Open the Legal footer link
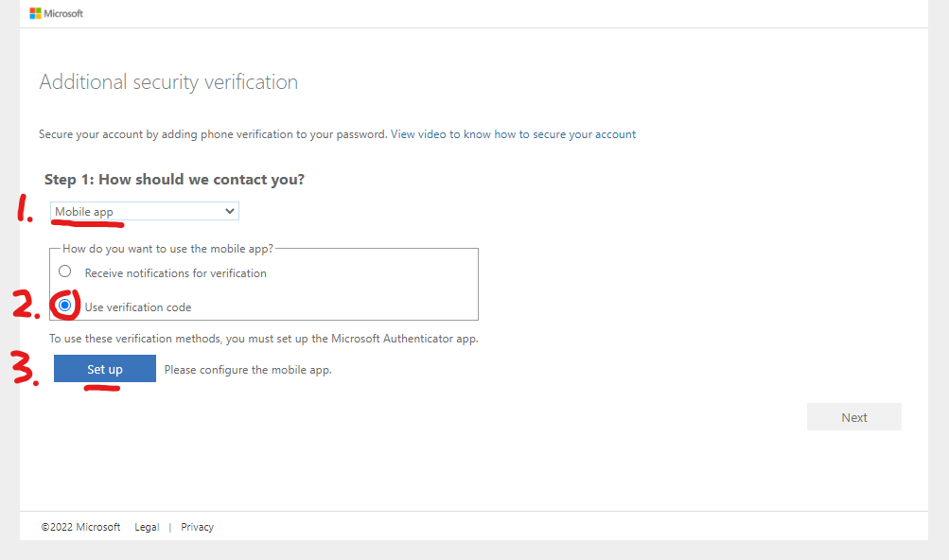The height and width of the screenshot is (560, 949). coord(147,527)
